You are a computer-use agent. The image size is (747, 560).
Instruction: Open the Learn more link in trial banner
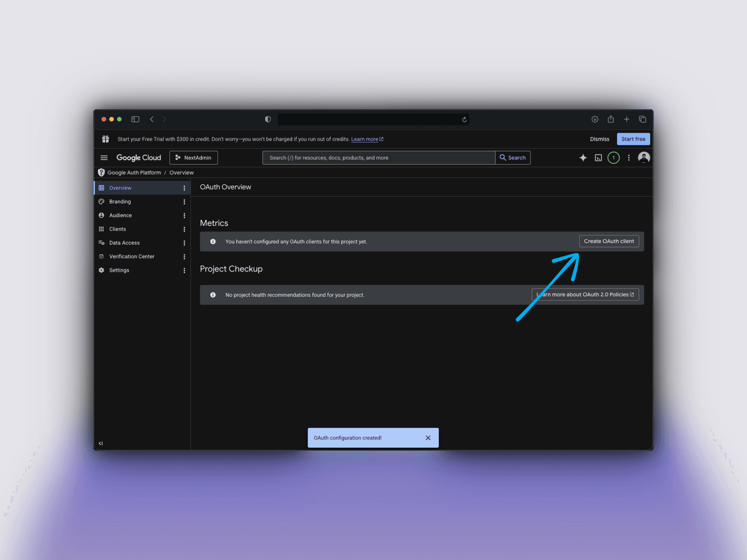point(367,139)
